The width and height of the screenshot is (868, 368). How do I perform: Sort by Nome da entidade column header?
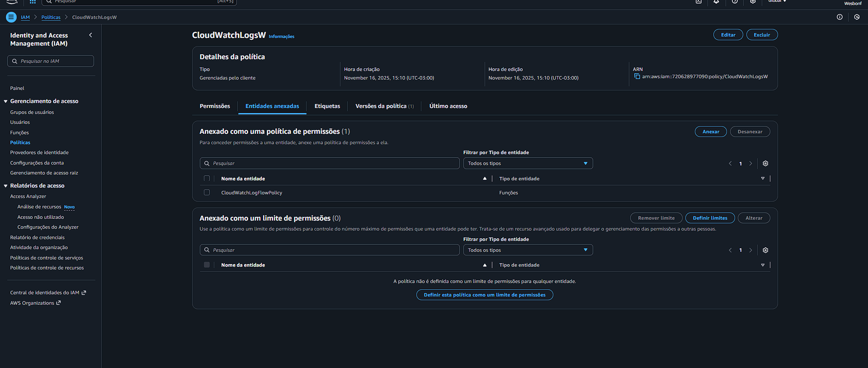pyautogui.click(x=243, y=179)
